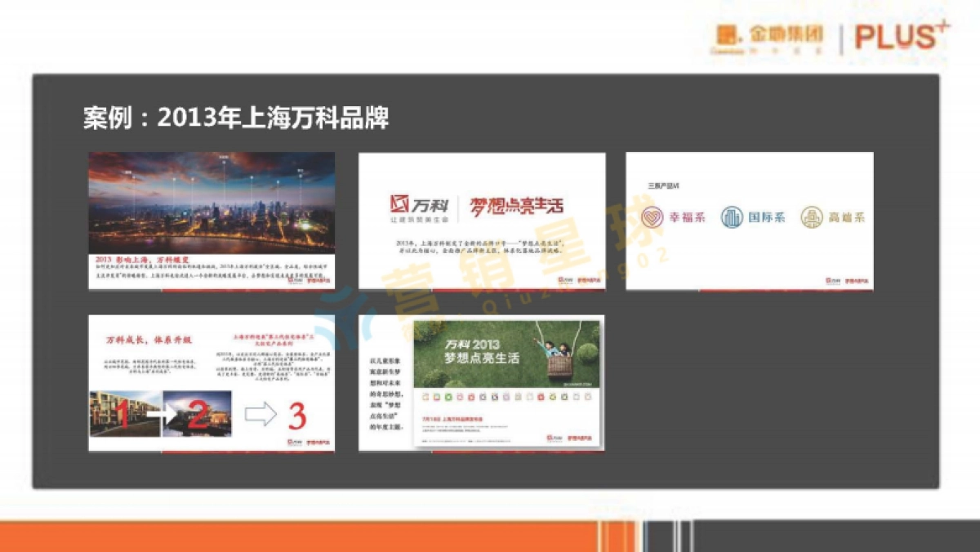Select the 幸福系 heart icon

point(653,216)
